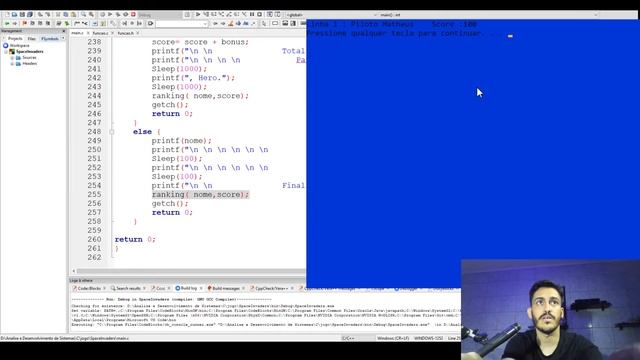
Task: Open the Files management tab
Action: [31, 38]
